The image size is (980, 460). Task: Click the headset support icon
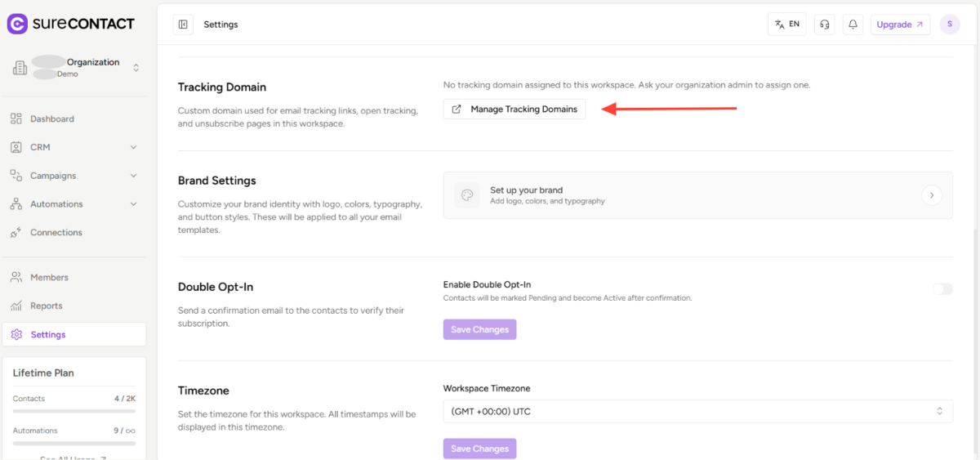825,25
